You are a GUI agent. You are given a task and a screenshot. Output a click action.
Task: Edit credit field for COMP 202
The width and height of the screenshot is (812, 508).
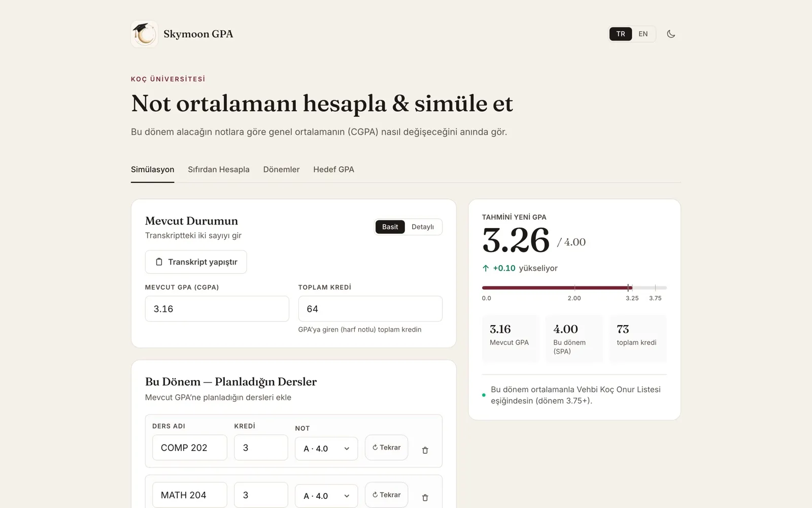261,448
